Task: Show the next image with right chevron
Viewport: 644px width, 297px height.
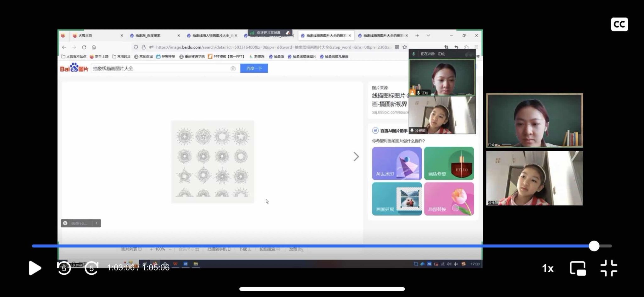Action: tap(356, 157)
